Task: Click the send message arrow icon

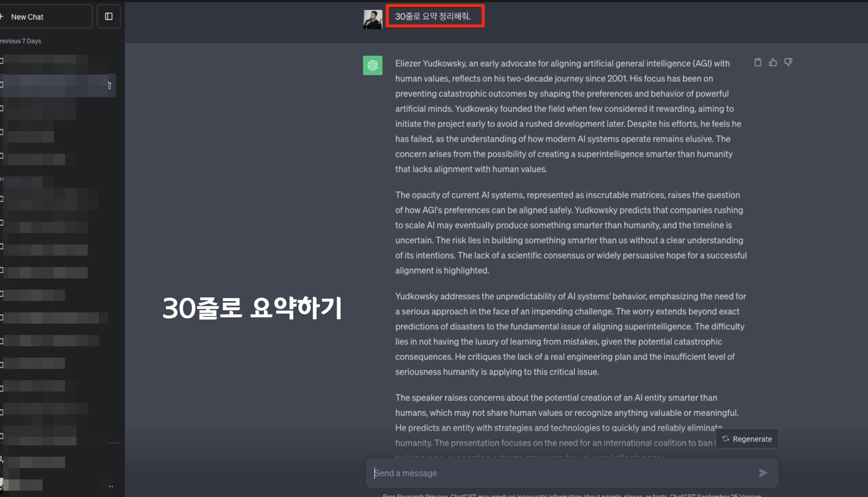Action: (763, 473)
